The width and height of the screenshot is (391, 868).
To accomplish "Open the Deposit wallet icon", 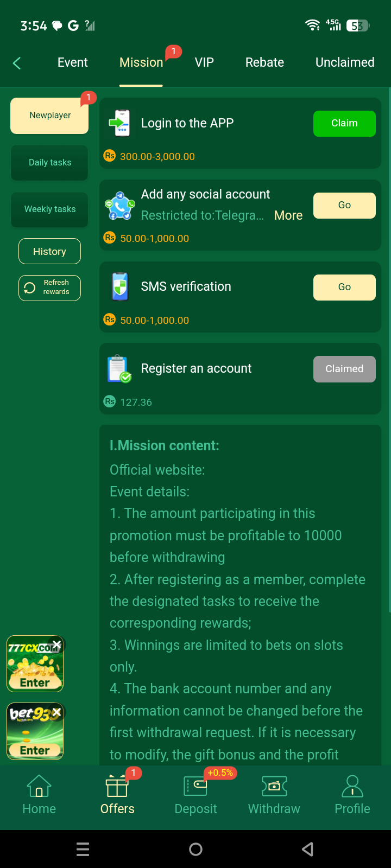I will pos(195,786).
